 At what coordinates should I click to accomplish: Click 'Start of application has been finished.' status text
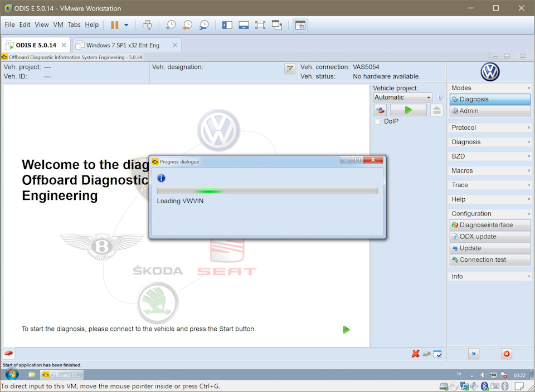42,365
